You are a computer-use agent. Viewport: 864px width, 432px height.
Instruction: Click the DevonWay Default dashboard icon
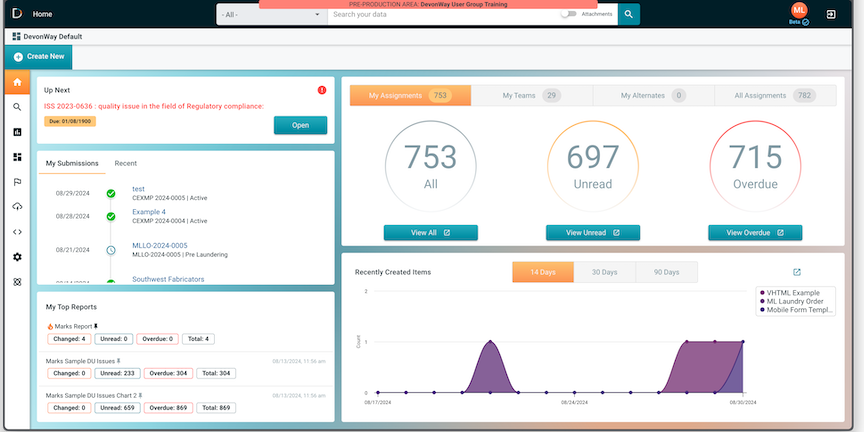coord(17,36)
